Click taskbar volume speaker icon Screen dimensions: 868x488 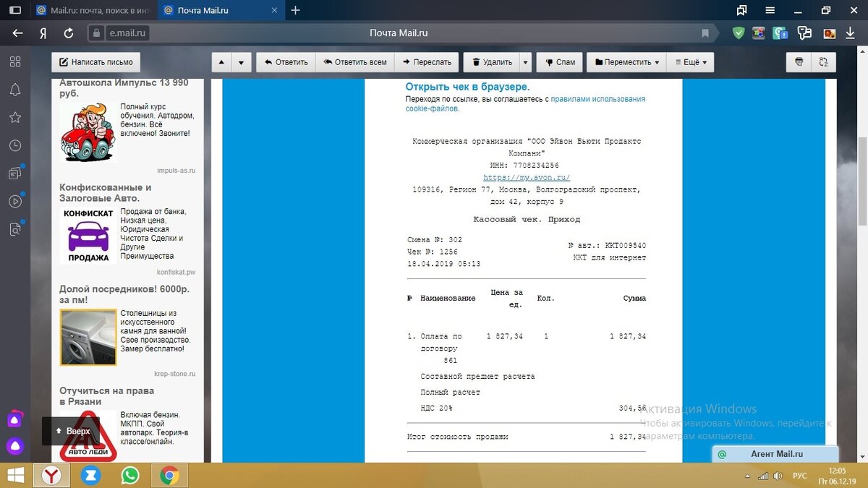(777, 476)
